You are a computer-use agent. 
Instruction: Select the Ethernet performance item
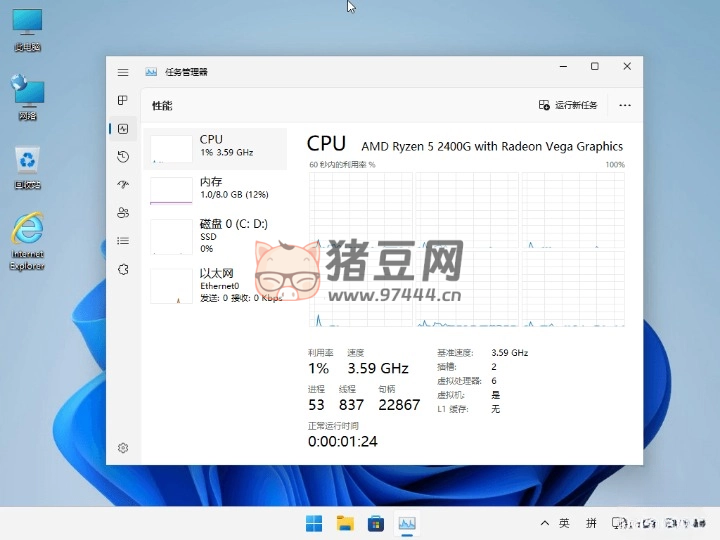point(215,284)
